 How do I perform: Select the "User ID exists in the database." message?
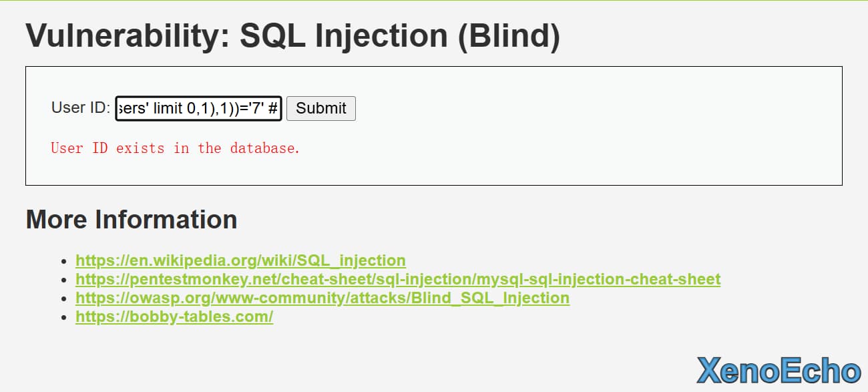tap(175, 148)
